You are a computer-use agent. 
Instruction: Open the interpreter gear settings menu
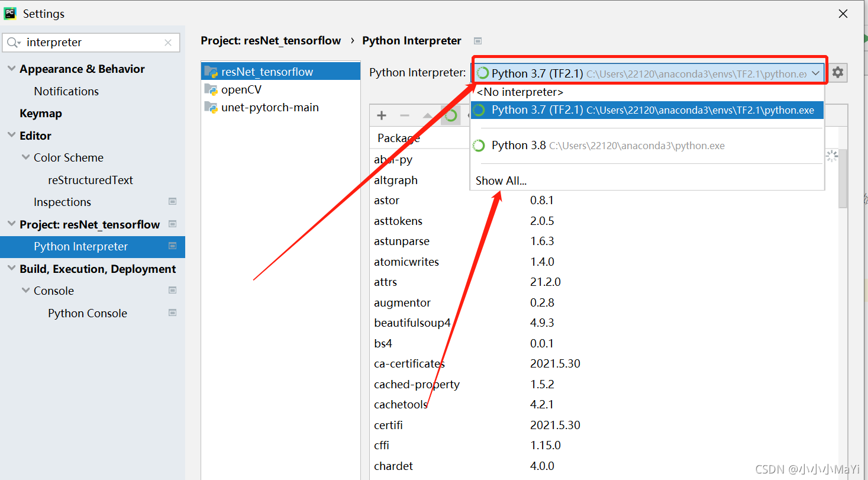pos(837,73)
